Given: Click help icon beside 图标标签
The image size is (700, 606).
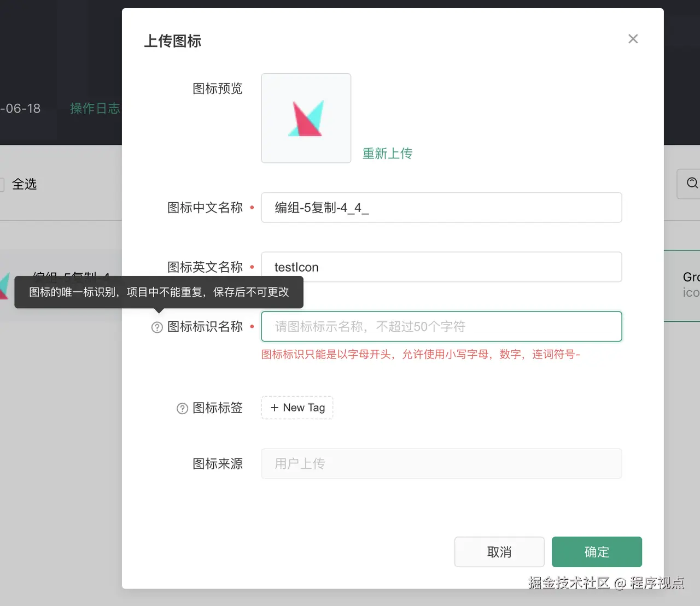Looking at the screenshot, I should coord(182,409).
